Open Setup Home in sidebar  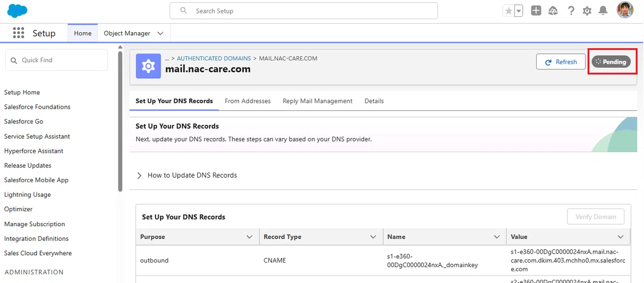[x=22, y=92]
